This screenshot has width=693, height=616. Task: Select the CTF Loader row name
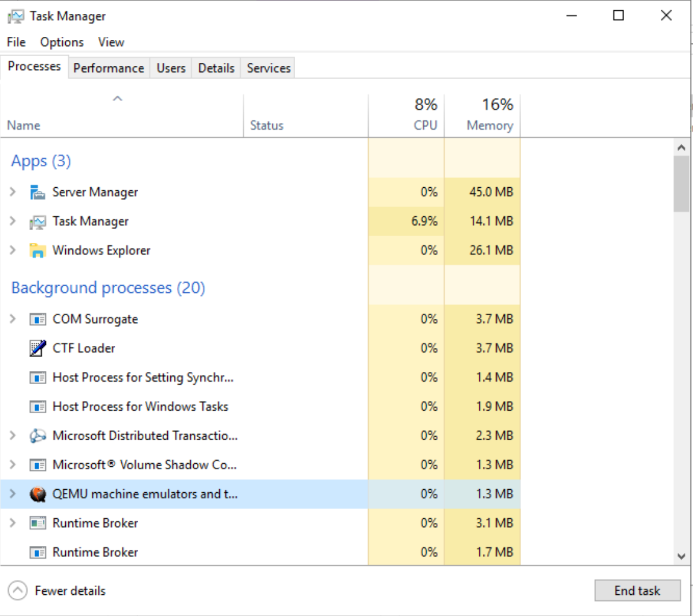tap(84, 348)
